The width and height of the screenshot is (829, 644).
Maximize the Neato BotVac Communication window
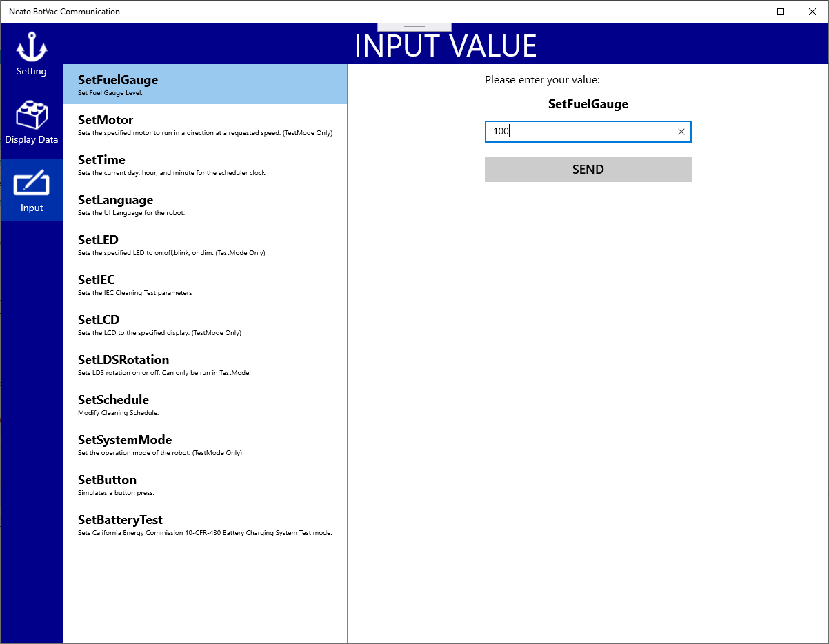pos(781,12)
